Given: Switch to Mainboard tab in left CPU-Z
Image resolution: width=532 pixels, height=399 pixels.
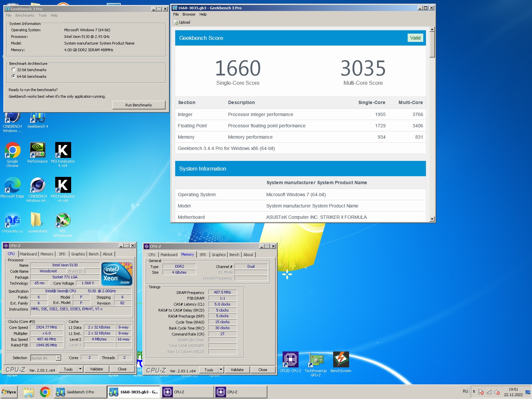Looking at the screenshot, I should pos(28,254).
